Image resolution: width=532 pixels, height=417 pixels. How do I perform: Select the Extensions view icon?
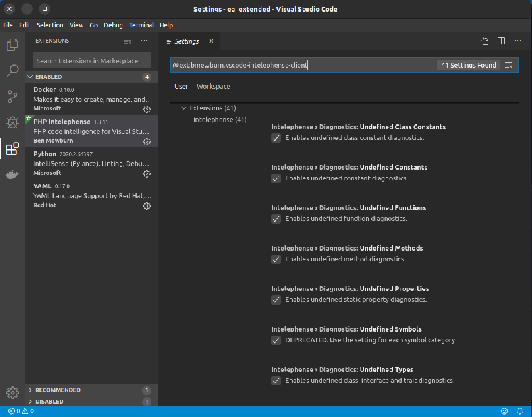coord(12,149)
